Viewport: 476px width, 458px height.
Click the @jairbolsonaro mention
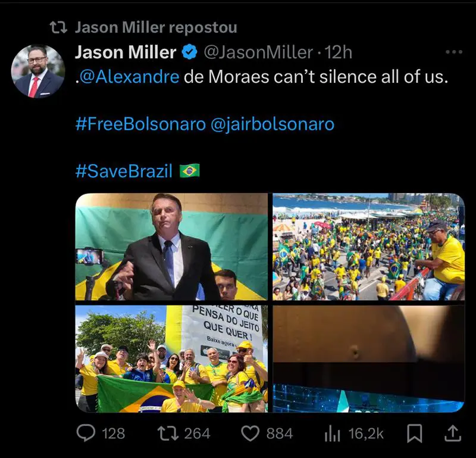coord(273,124)
